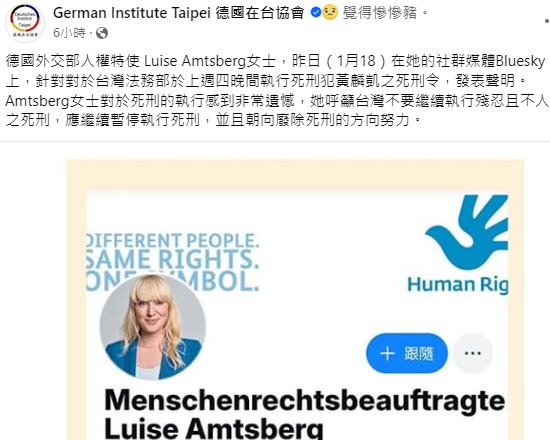550x440 pixels.
Task: Click the sad feeling emoji icon
Action: click(x=330, y=13)
